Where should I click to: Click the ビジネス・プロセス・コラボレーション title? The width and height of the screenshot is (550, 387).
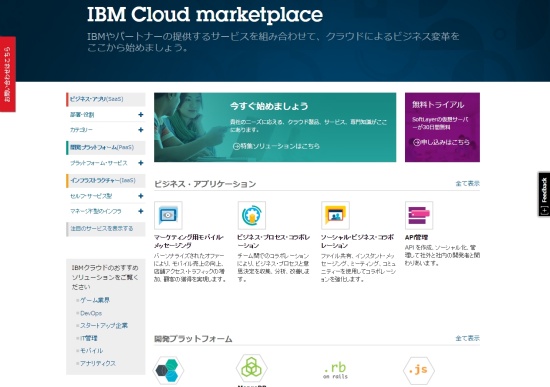[274, 241]
